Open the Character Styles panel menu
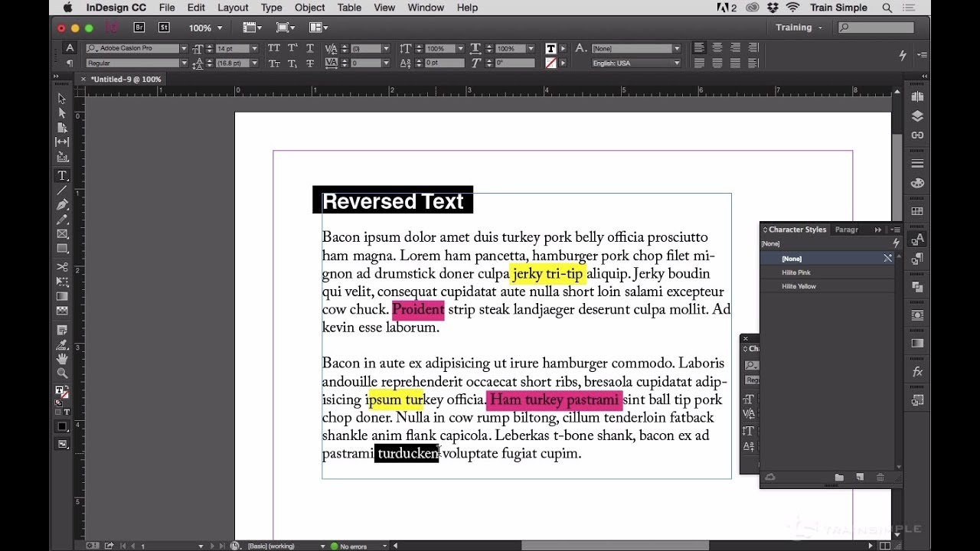 click(896, 230)
